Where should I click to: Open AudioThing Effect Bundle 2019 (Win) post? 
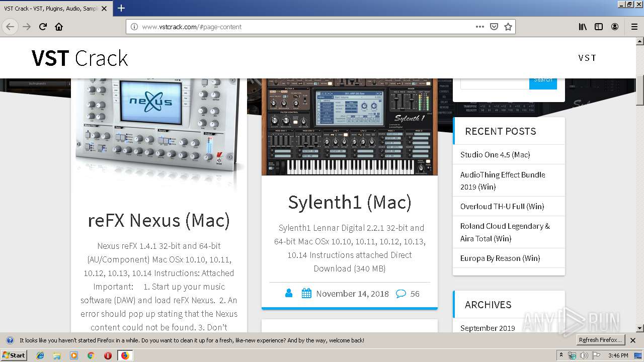[503, 180]
